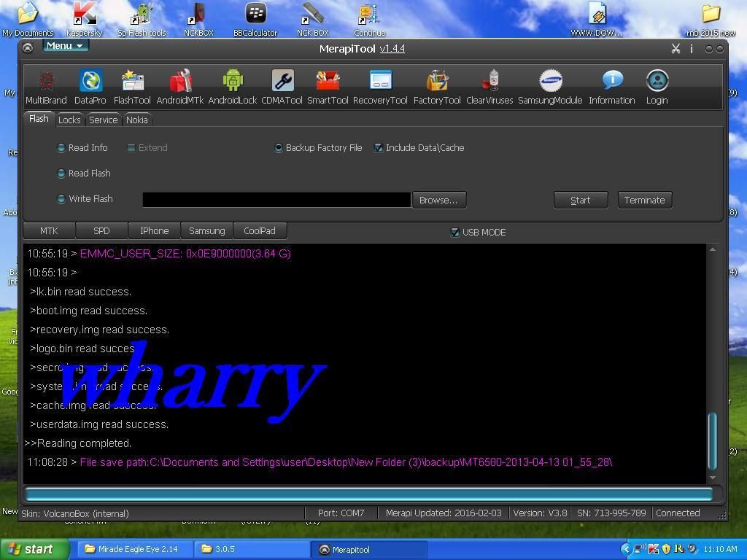This screenshot has height=560, width=747.
Task: Switch to the Locks tab
Action: [x=69, y=120]
